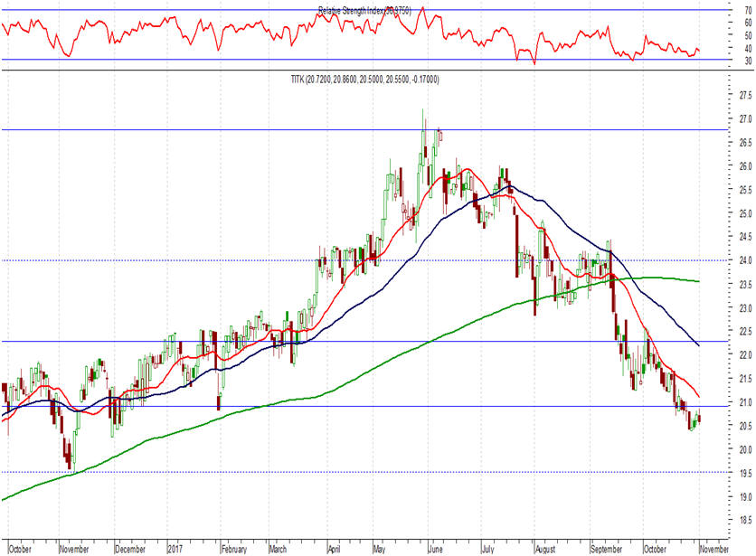Click the 20.0 price axis label

[x=745, y=449]
